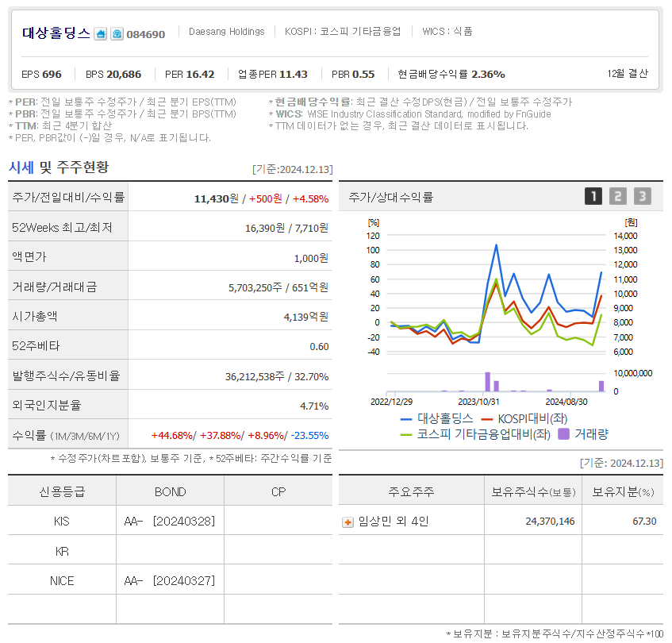Screen dimensions: 672x643
Task: Select the 11,430원 stock price
Action: [x=217, y=199]
